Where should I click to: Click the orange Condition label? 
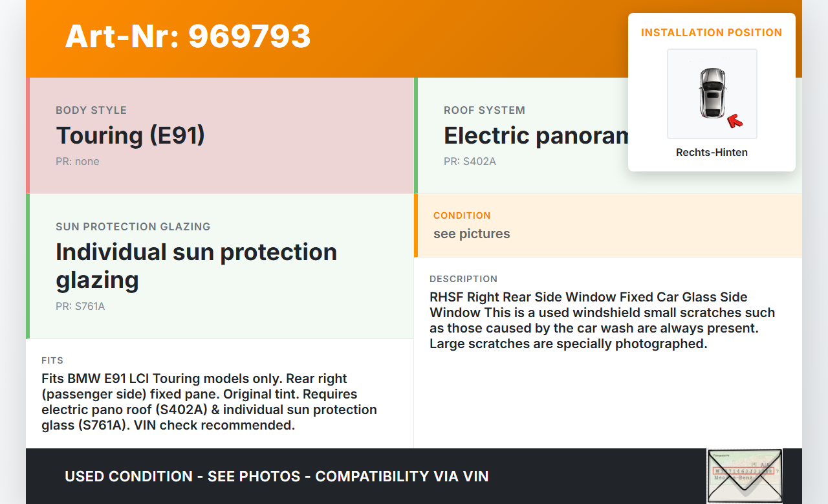(462, 215)
